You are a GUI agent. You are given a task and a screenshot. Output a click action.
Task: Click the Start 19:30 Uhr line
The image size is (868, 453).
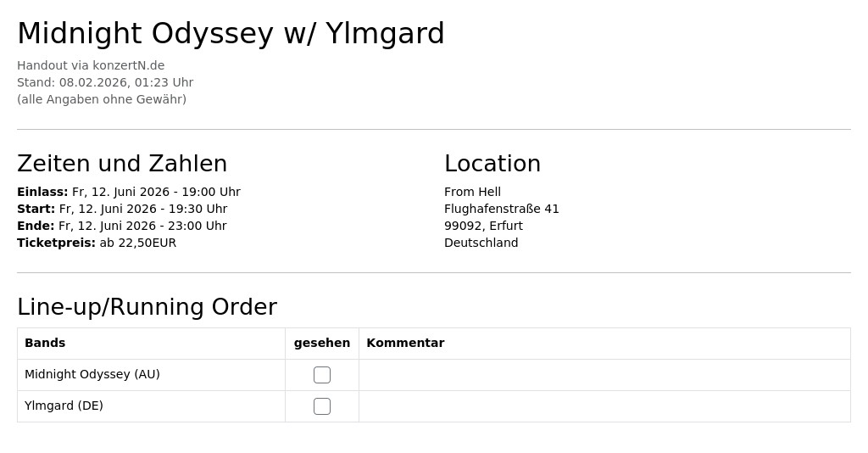[122, 209]
